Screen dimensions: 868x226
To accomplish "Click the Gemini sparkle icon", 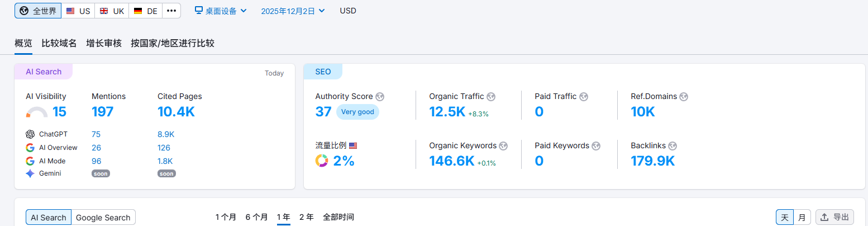I will click(x=30, y=173).
